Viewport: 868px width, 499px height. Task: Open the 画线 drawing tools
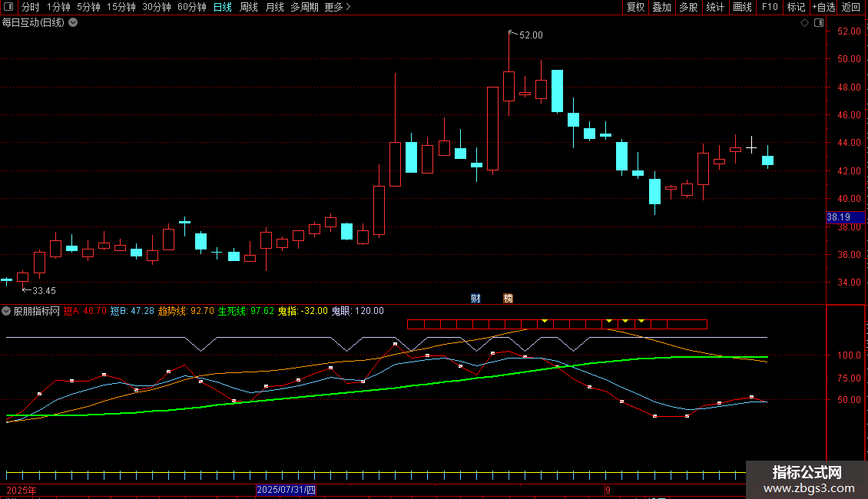point(742,7)
